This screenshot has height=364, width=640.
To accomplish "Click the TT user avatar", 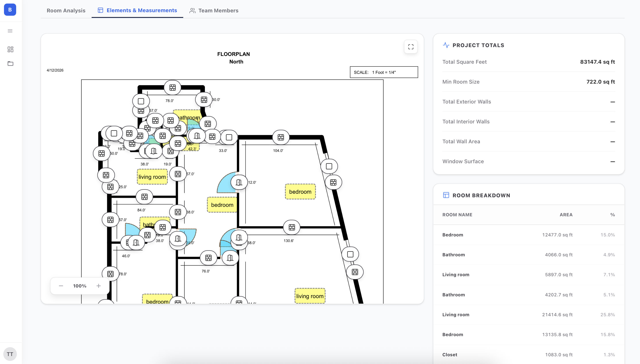I will coord(10,354).
